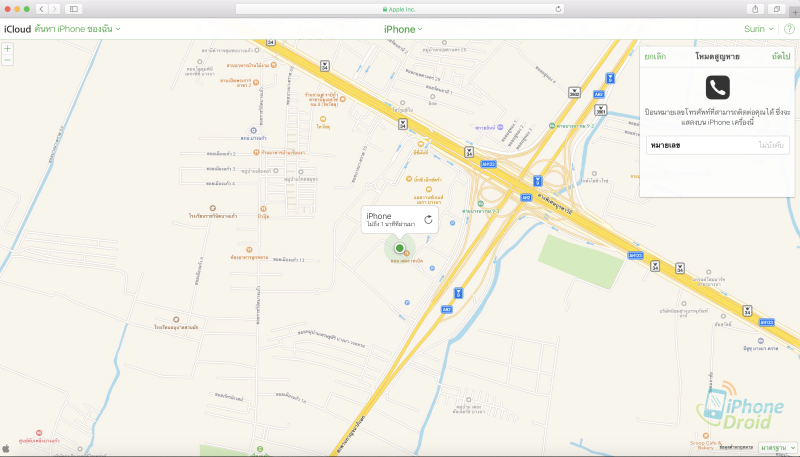Zoom out the map with minus
Screen dimensions: 800x457
click(7, 60)
